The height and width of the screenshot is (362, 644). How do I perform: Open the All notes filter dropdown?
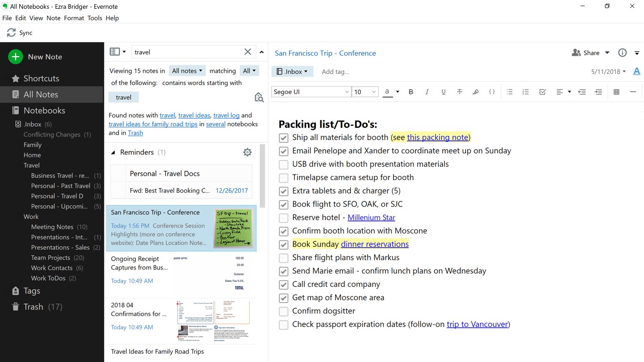click(x=187, y=70)
